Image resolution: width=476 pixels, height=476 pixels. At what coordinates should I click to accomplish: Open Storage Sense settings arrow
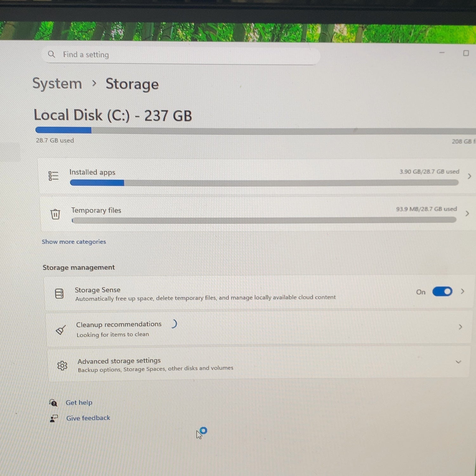463,291
